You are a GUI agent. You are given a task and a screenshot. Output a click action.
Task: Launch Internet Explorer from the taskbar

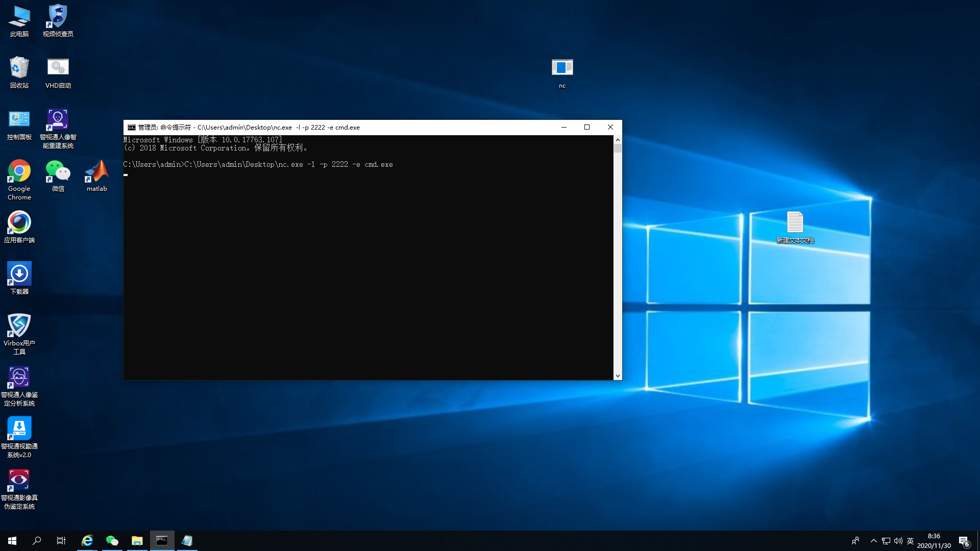tap(87, 541)
